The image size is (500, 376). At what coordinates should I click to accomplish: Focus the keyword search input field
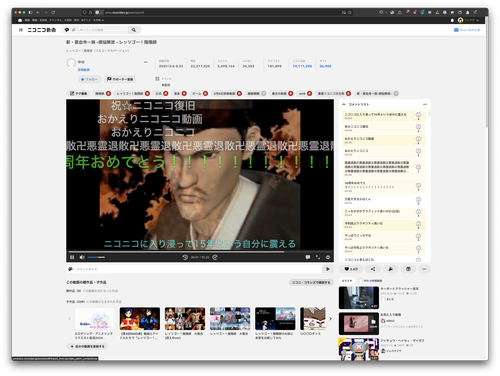(x=103, y=30)
